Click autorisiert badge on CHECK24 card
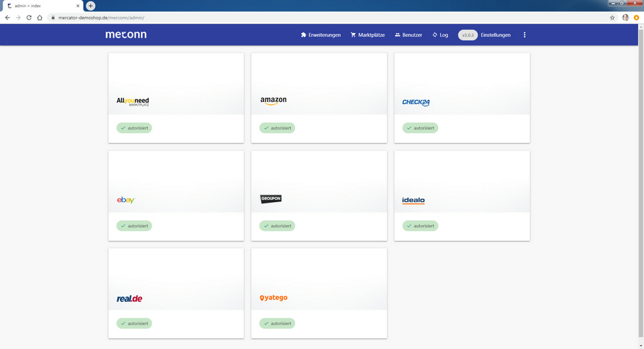644x349 pixels. pyautogui.click(x=420, y=128)
